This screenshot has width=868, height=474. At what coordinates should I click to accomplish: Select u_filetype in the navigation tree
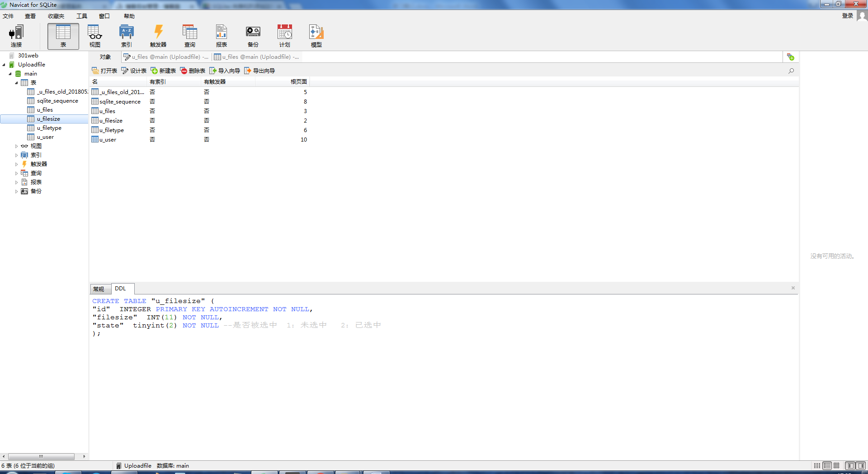tap(49, 128)
